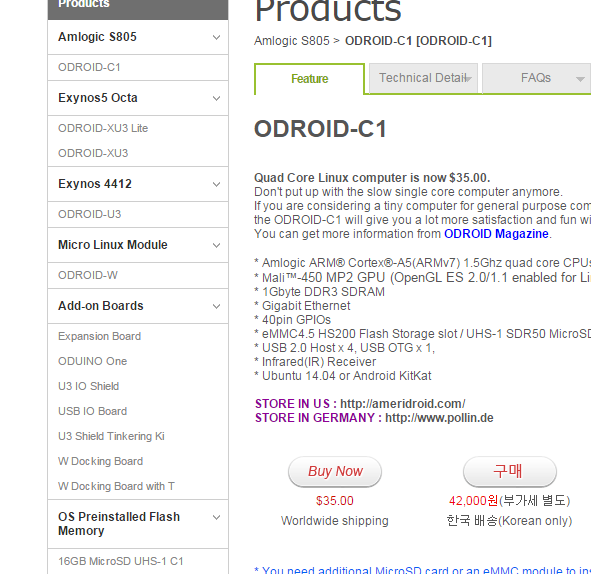Screen dimensions: 591x574
Task: Open the ODROID Magazine link
Action: (496, 234)
